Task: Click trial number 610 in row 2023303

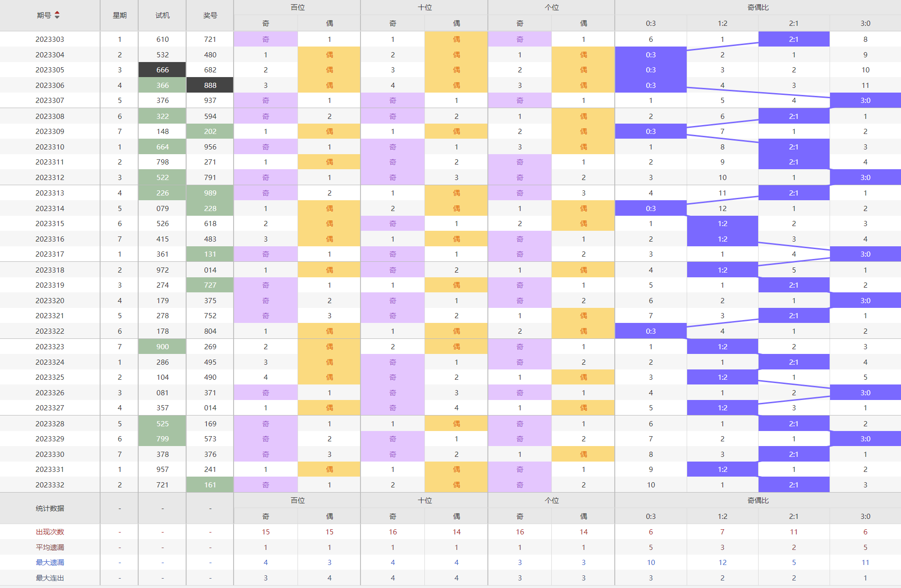Action: (x=162, y=39)
